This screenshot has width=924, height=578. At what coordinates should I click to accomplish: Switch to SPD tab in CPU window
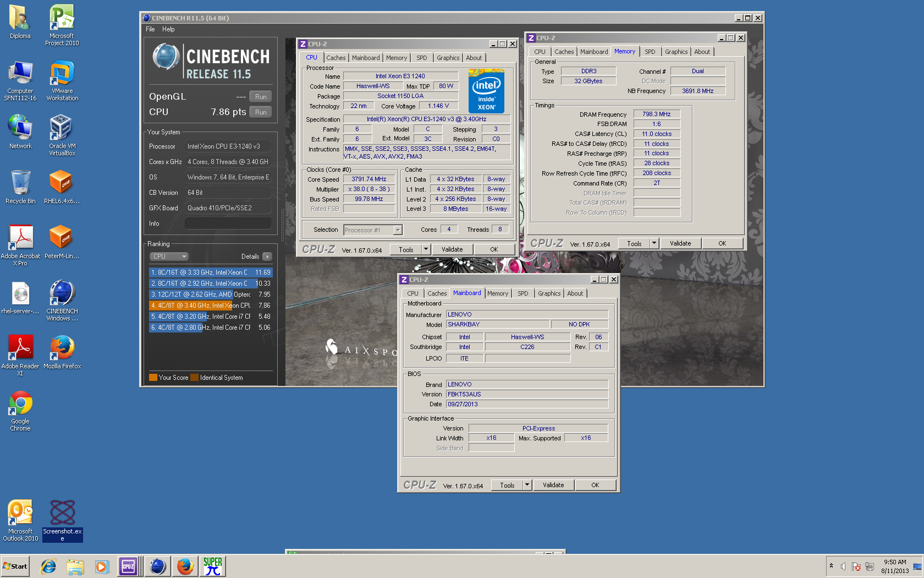[422, 58]
